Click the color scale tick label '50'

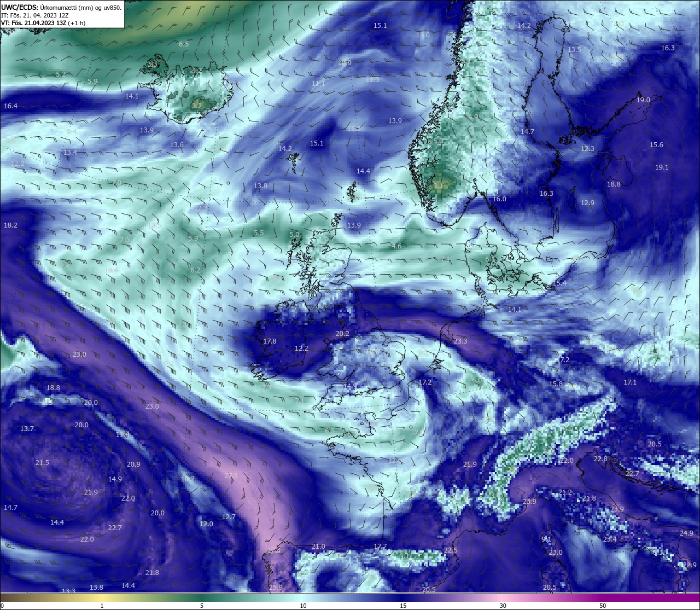click(603, 606)
